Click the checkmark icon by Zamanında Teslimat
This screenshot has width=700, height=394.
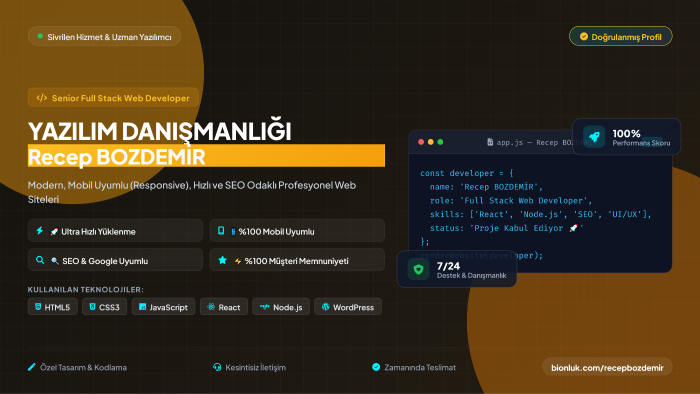click(x=376, y=367)
